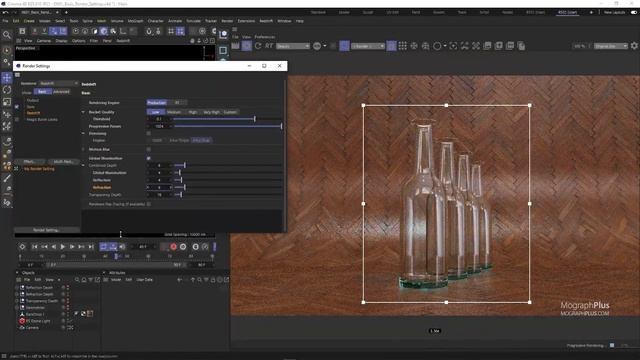Open the display mode dropdown at RenderView right
This screenshot has width=640, height=360.
pos(611,46)
